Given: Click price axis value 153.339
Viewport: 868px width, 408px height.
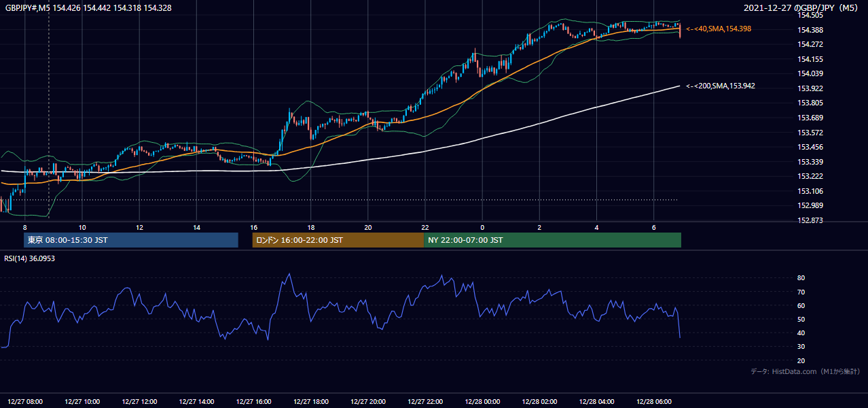Looking at the screenshot, I should pyautogui.click(x=810, y=162).
